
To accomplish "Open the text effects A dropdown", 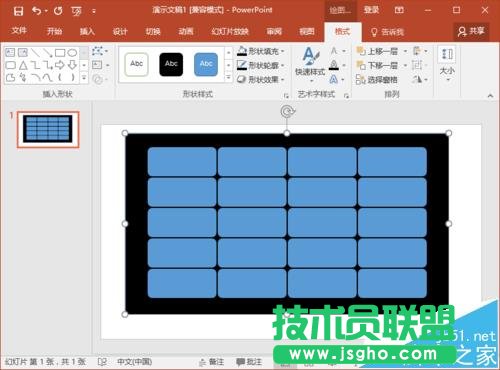I will point(337,79).
